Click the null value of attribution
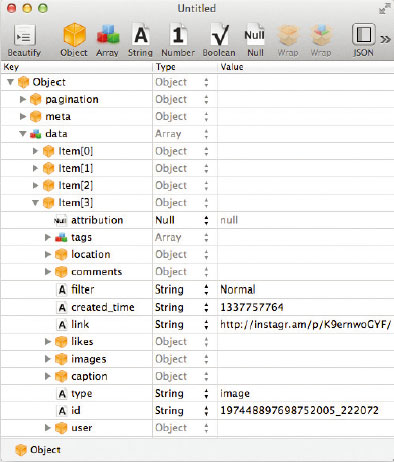This screenshot has width=394, height=462. pos(229,220)
